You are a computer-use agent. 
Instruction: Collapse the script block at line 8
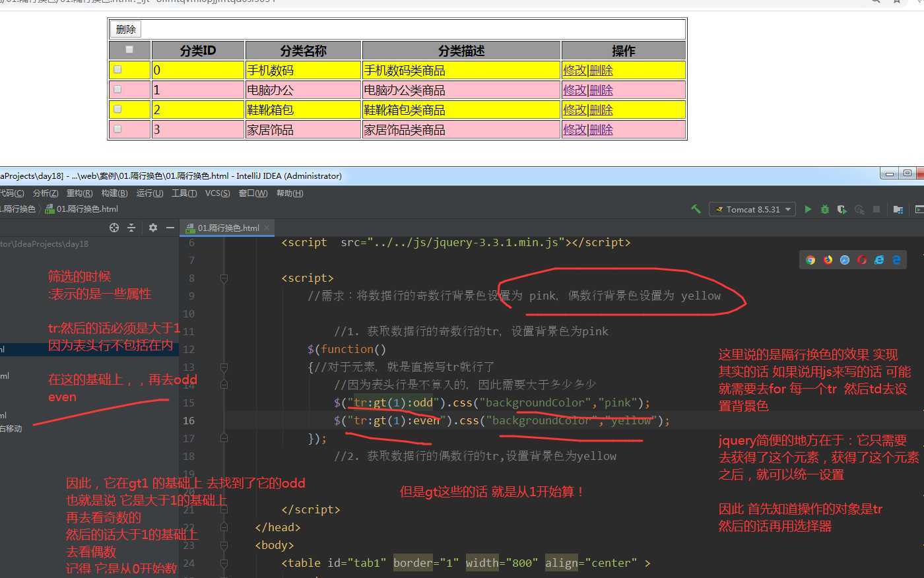[x=224, y=278]
